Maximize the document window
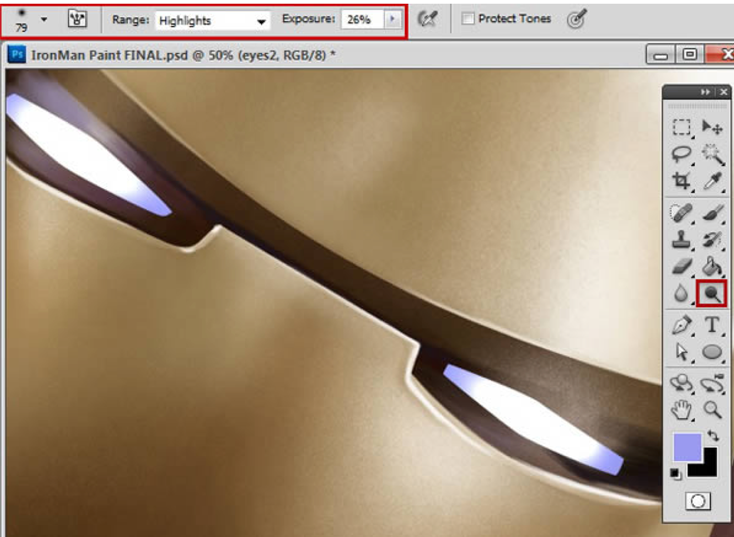The height and width of the screenshot is (537, 734). (689, 55)
